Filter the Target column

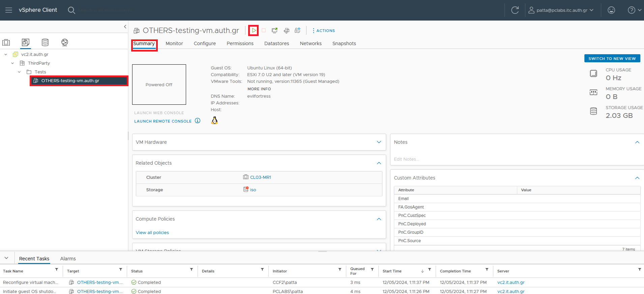pos(121,269)
